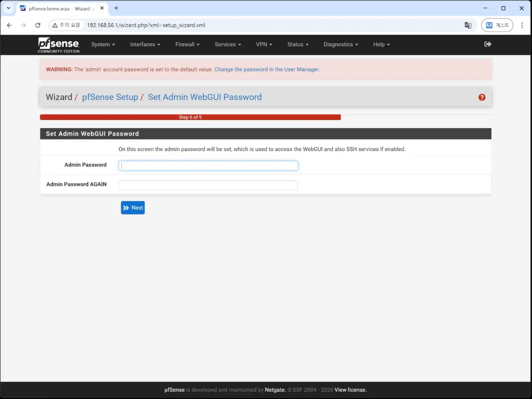
Task: Click the Step 6 of 9 progress bar
Action: tap(190, 117)
